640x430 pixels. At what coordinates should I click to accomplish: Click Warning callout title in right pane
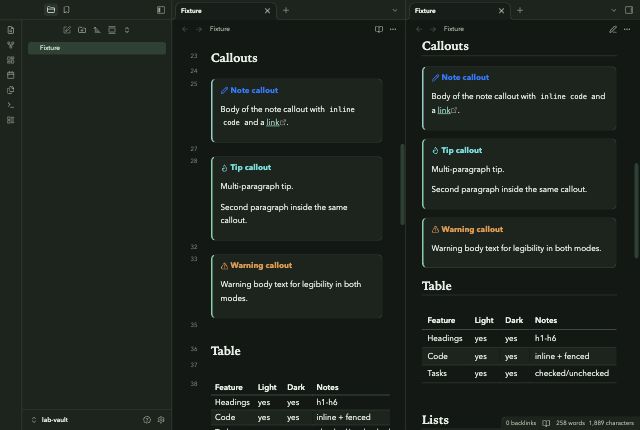coord(472,230)
